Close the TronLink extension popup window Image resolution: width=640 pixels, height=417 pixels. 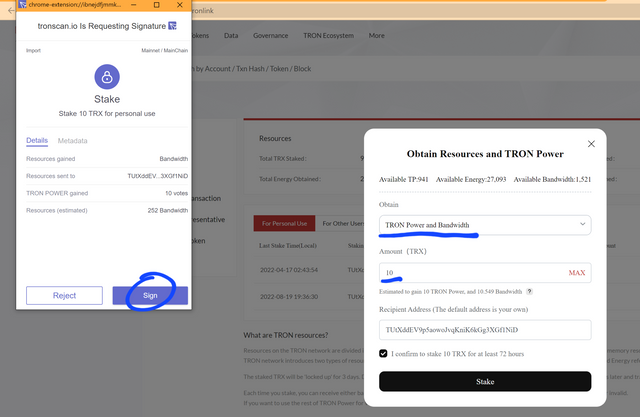point(180,5)
